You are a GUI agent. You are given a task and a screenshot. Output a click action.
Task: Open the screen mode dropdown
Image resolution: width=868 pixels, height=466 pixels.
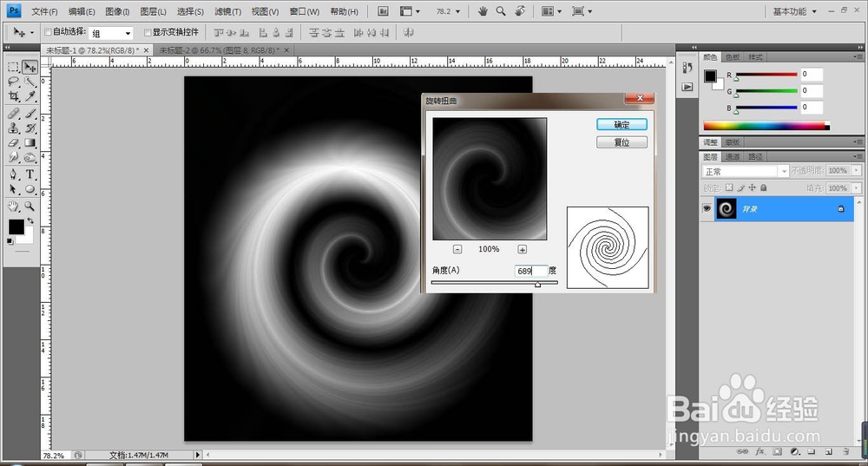click(x=582, y=11)
